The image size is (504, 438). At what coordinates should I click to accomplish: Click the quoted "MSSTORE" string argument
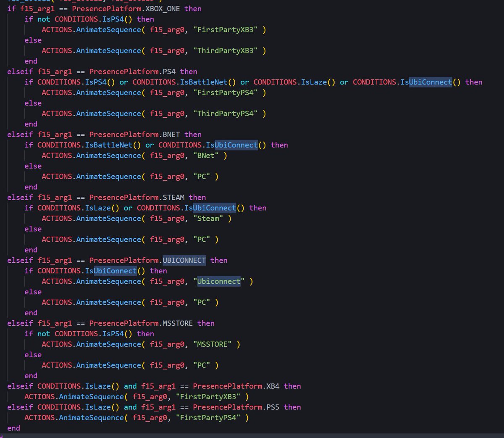click(213, 344)
